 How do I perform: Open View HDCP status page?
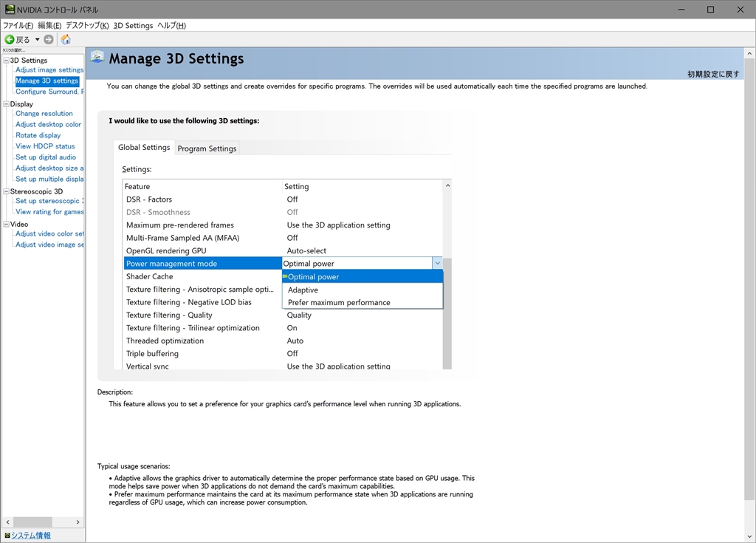pyautogui.click(x=45, y=146)
